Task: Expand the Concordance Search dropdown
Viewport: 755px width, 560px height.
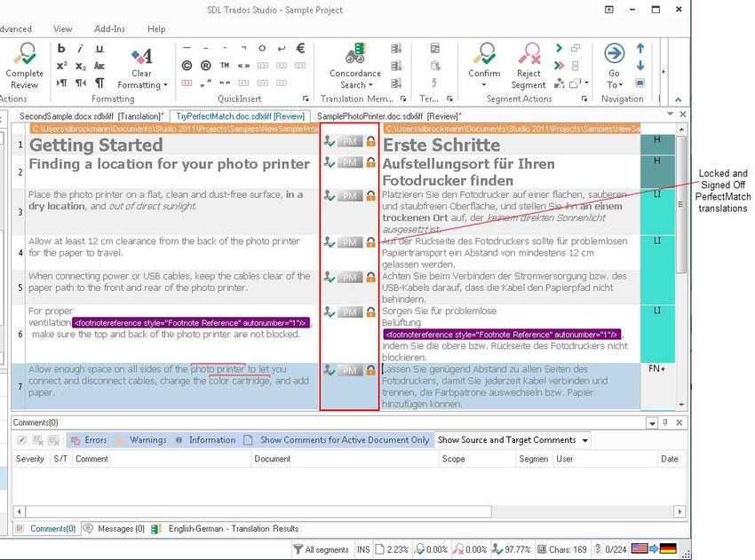Action: [370, 85]
